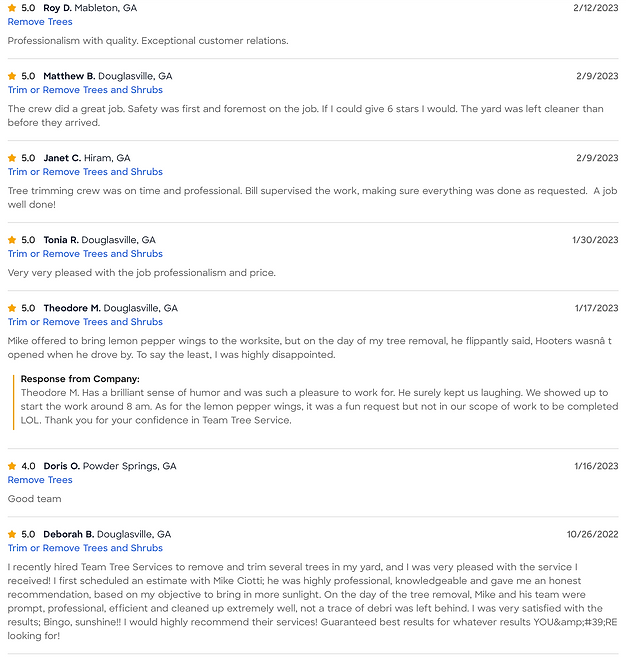
Task: Click the star icon on Doris O.'s 4.0 review
Action: coord(12,466)
